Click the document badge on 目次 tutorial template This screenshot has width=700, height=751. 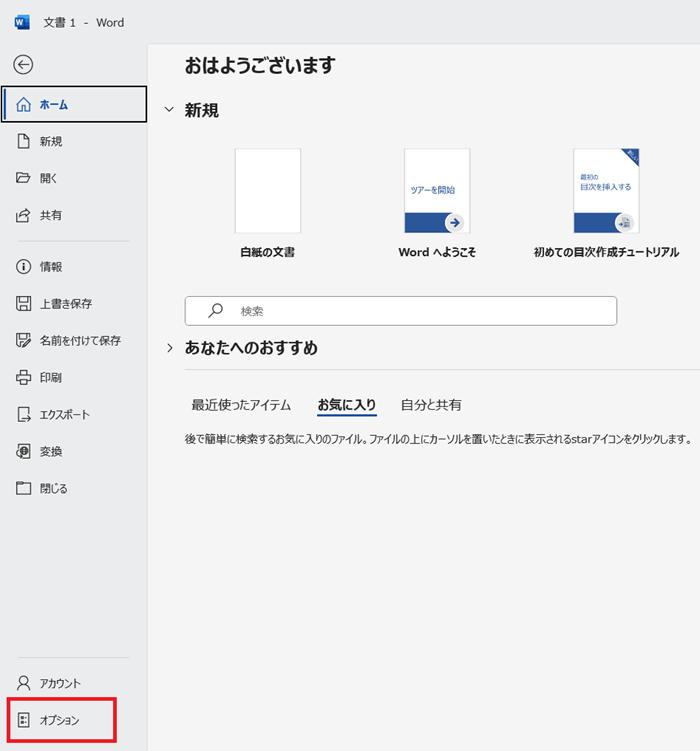[x=624, y=223]
